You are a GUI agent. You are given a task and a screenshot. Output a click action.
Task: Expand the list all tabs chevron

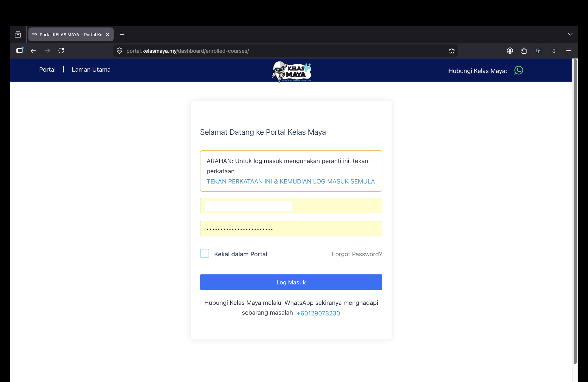tap(570, 34)
